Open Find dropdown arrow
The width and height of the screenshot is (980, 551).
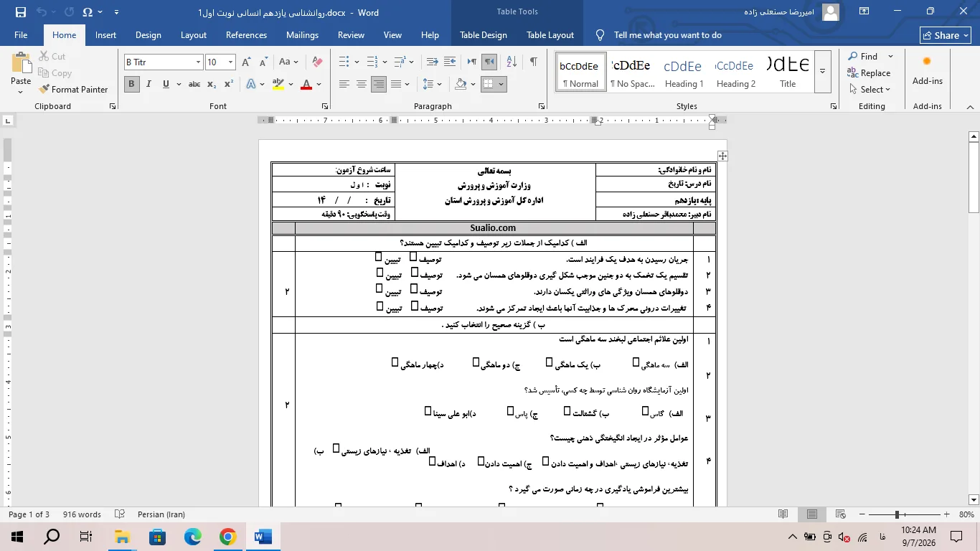(890, 56)
